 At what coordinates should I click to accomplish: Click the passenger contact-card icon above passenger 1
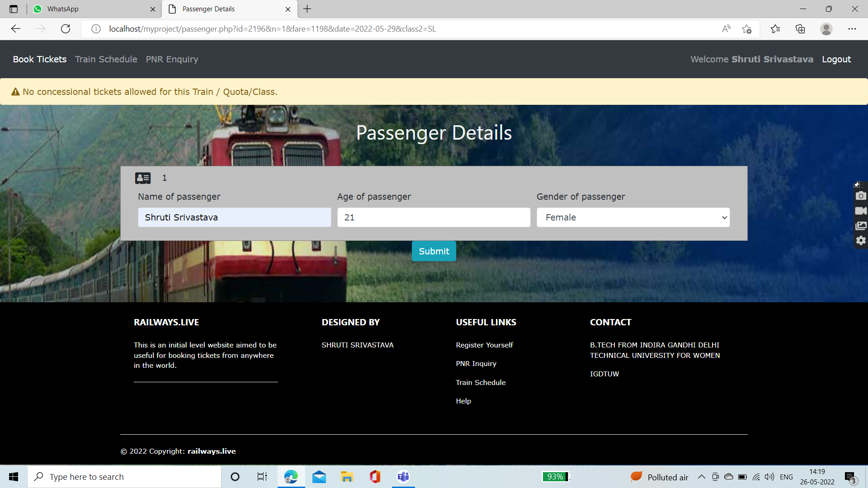(142, 178)
